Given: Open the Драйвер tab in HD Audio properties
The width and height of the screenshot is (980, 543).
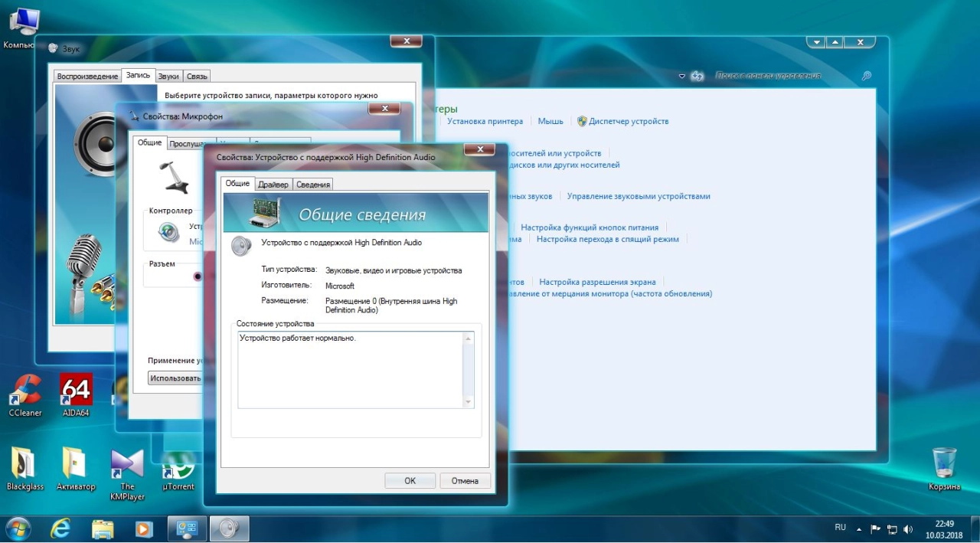Looking at the screenshot, I should point(273,185).
